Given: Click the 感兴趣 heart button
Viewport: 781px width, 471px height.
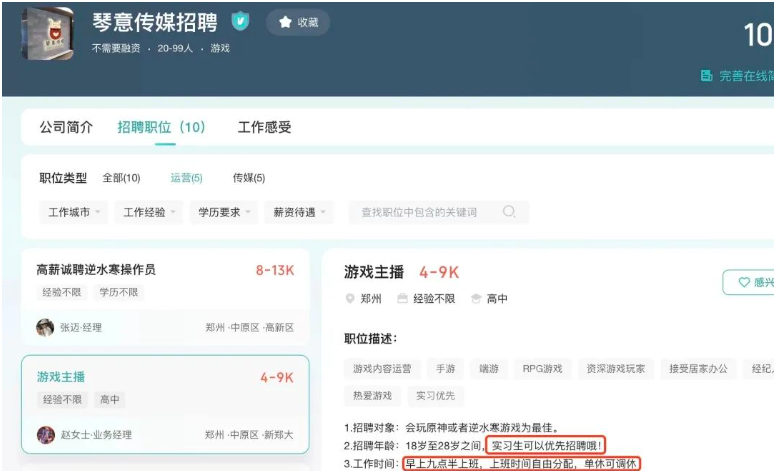Looking at the screenshot, I should (750, 283).
